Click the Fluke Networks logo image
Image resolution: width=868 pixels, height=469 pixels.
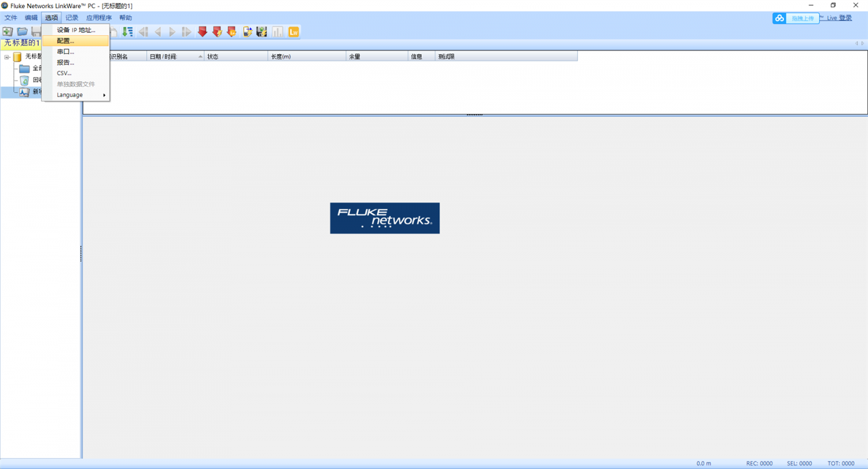(x=384, y=218)
